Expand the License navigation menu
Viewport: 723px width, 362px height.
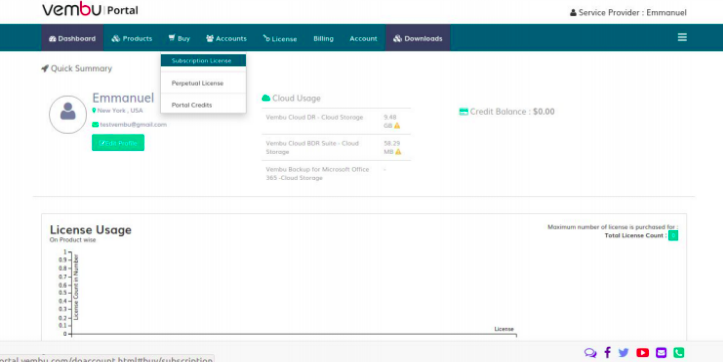pos(280,38)
